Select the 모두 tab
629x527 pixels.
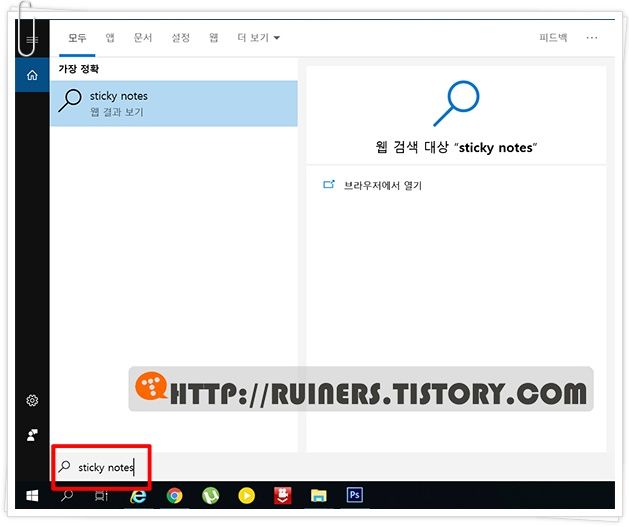pyautogui.click(x=77, y=38)
